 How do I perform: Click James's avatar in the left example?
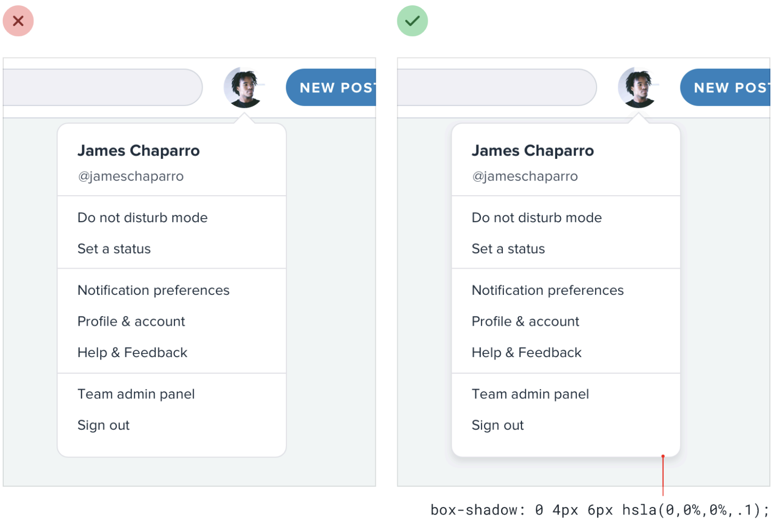244,87
